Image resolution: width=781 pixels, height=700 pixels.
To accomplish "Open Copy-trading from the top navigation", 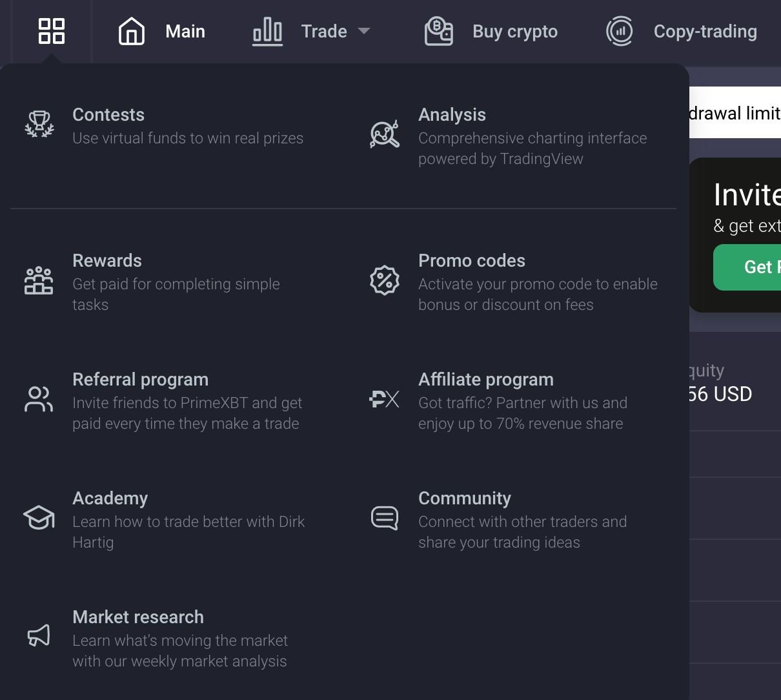I will coord(705,31).
